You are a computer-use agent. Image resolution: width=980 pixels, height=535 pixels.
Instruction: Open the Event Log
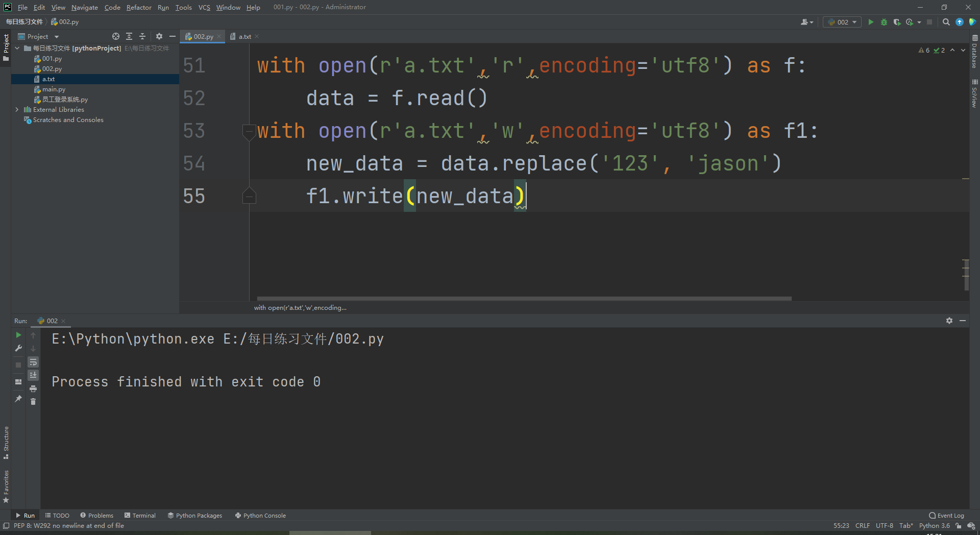pyautogui.click(x=946, y=516)
